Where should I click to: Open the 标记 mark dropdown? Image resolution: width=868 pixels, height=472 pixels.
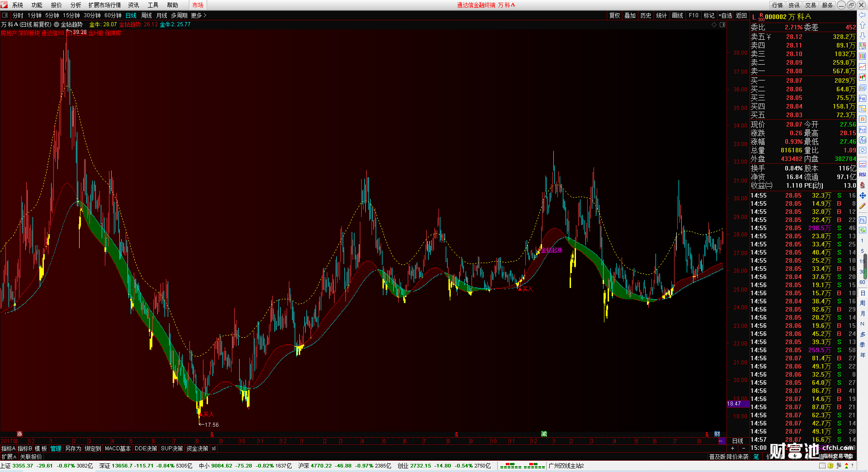point(709,15)
